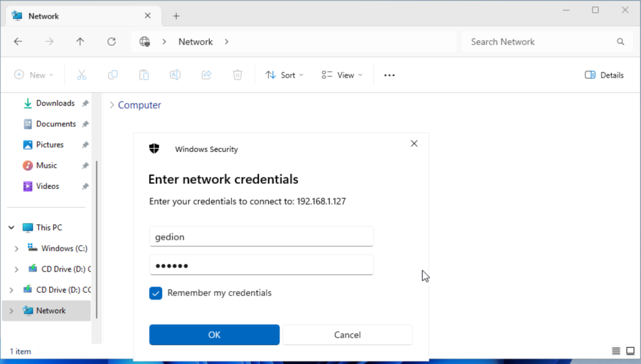Refresh the Network folder view
Image resolution: width=641 pixels, height=364 pixels.
click(x=111, y=42)
